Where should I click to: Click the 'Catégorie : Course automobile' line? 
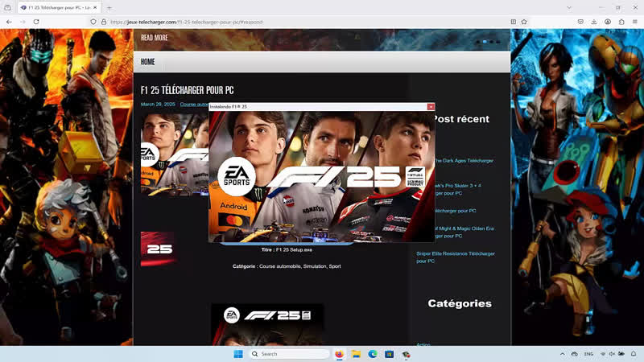click(x=287, y=266)
